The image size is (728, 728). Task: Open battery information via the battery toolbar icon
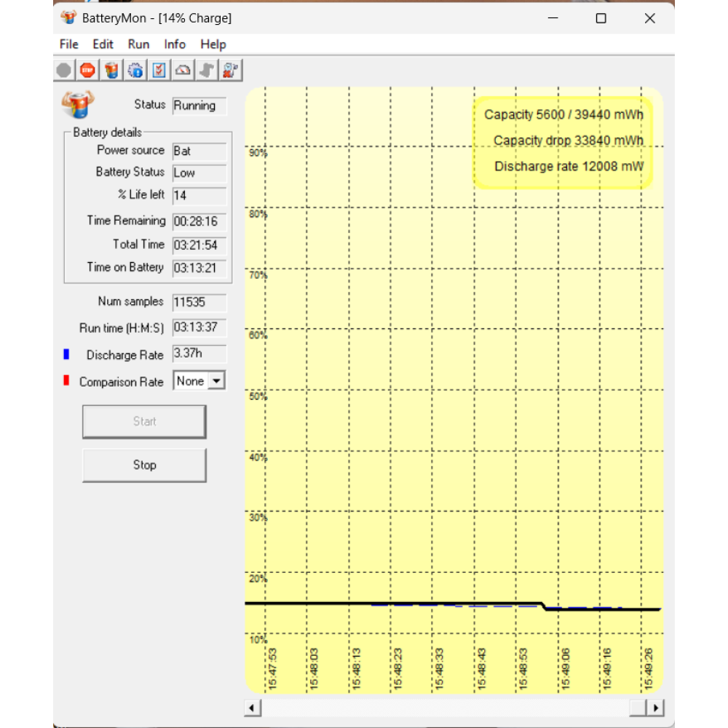(x=111, y=71)
